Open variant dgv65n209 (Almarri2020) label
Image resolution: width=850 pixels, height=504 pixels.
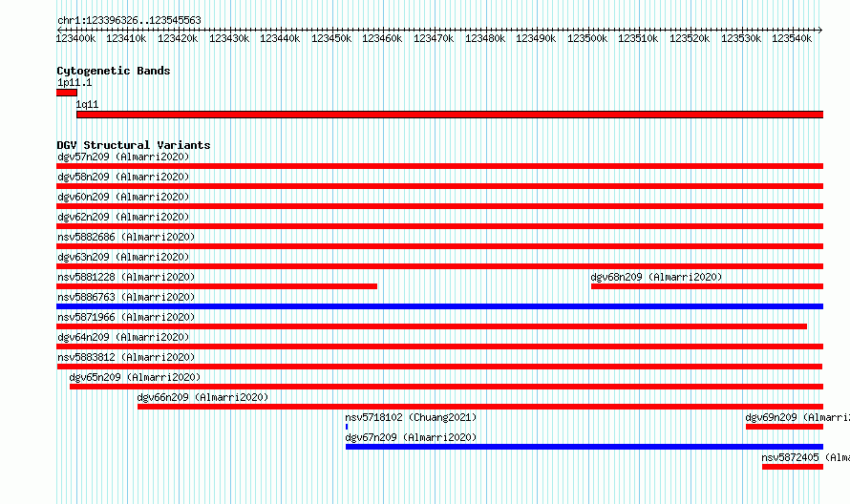[x=135, y=377]
